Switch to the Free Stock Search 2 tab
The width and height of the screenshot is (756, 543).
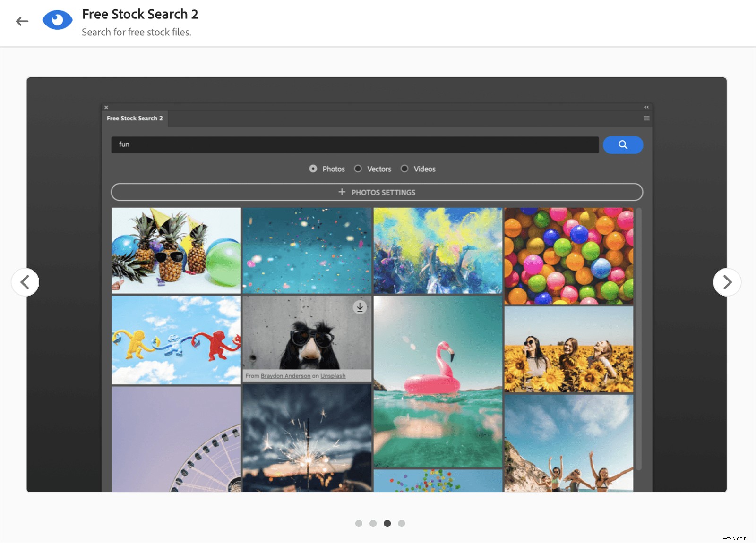click(134, 118)
